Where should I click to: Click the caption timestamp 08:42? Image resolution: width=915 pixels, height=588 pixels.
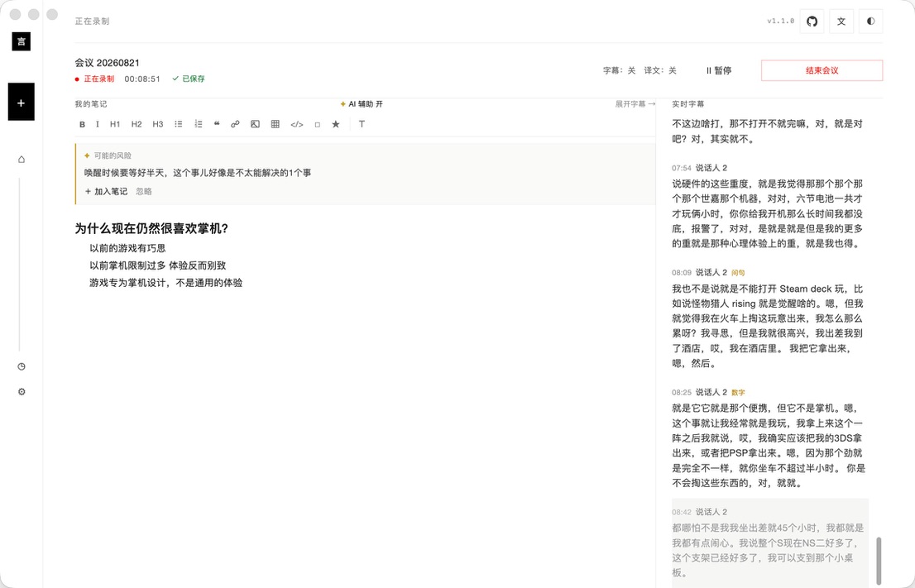tap(682, 512)
